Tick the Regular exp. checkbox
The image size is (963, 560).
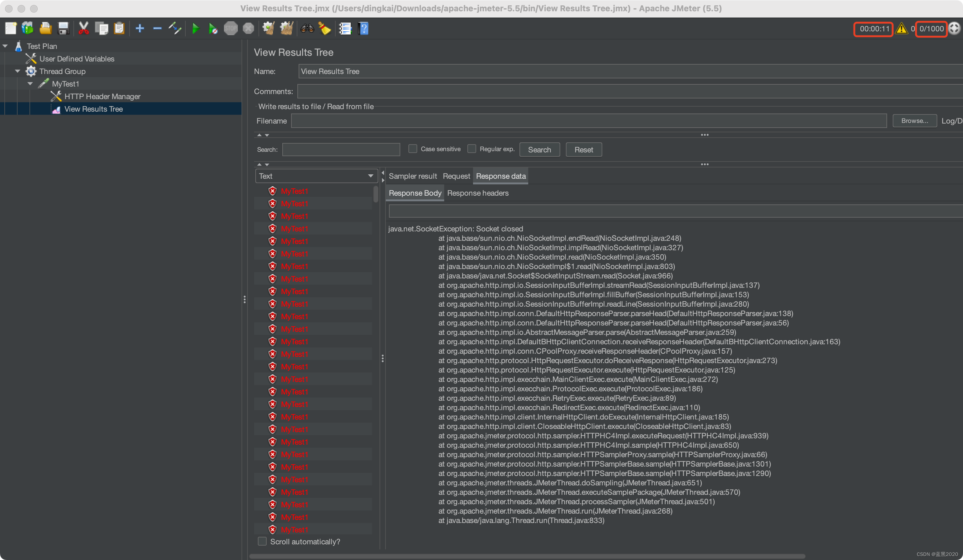[472, 149]
